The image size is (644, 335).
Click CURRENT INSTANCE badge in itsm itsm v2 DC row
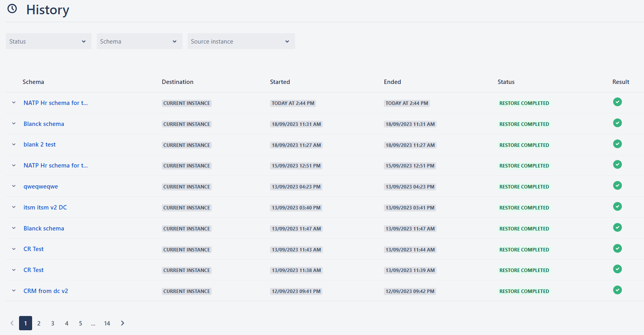187,208
